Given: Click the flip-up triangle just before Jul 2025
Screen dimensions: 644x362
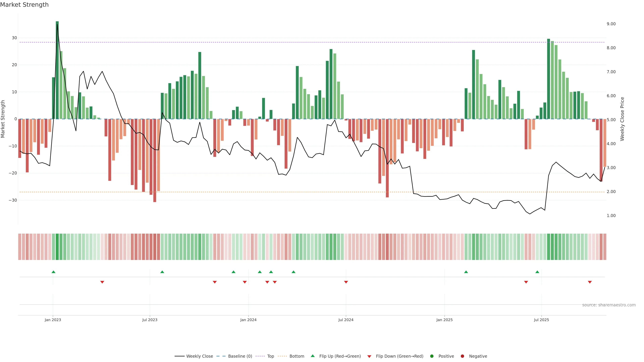Looking at the screenshot, I should point(537,272).
